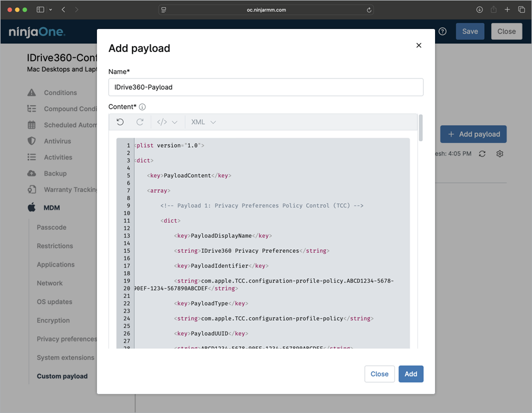Expand the Safari sidebar menu chevron
532x413 pixels.
(x=51, y=10)
